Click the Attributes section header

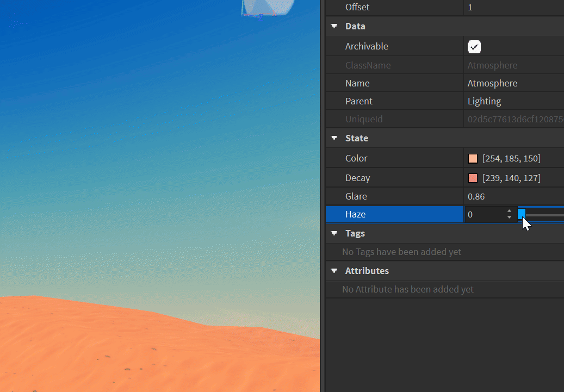point(444,271)
